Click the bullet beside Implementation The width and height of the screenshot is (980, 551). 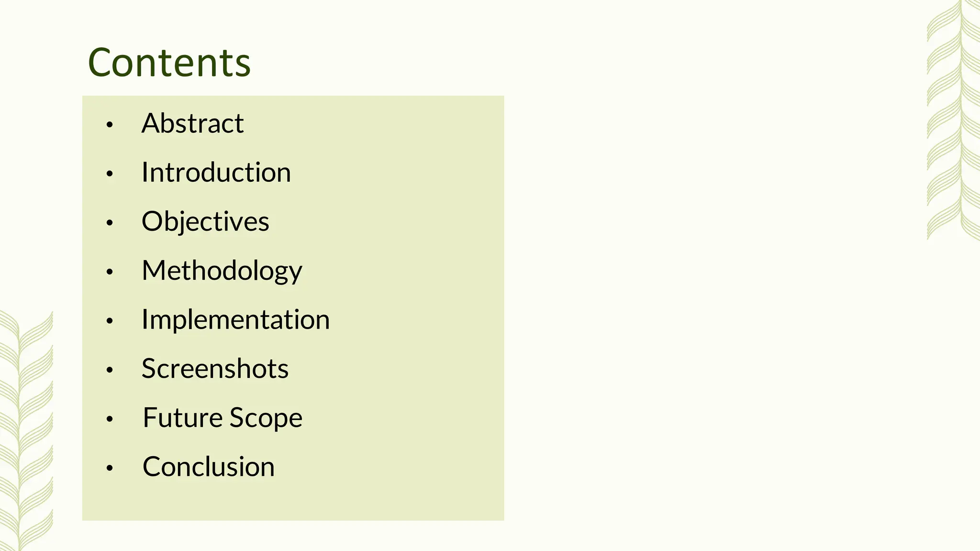click(110, 321)
